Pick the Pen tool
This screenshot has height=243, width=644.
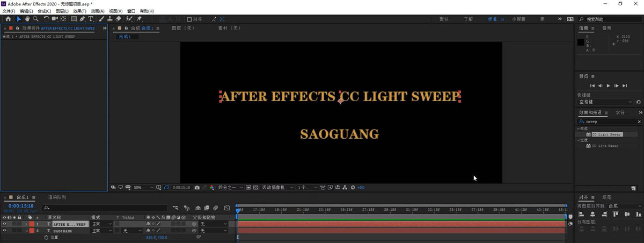point(82,19)
